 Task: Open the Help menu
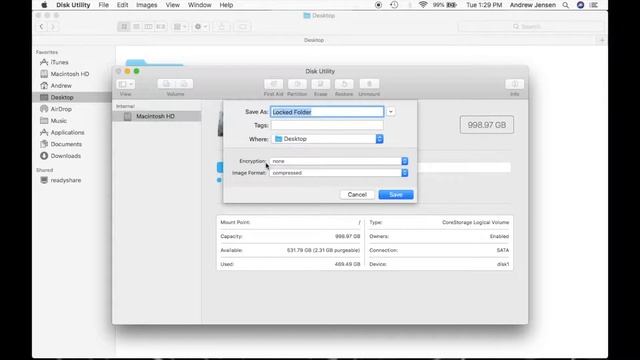tap(226, 5)
